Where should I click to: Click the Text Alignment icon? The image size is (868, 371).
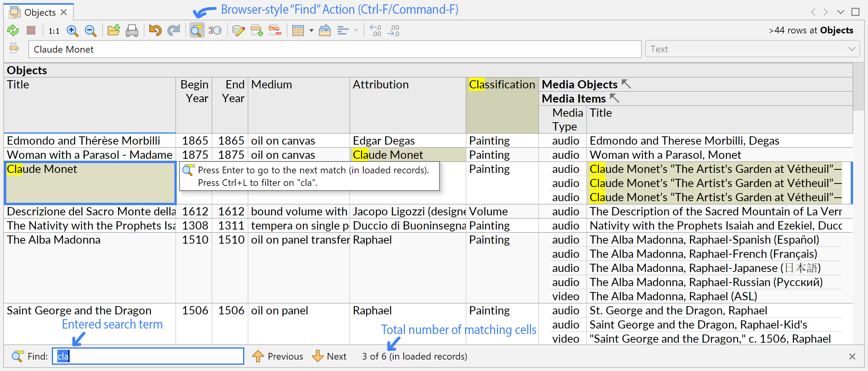tap(343, 31)
